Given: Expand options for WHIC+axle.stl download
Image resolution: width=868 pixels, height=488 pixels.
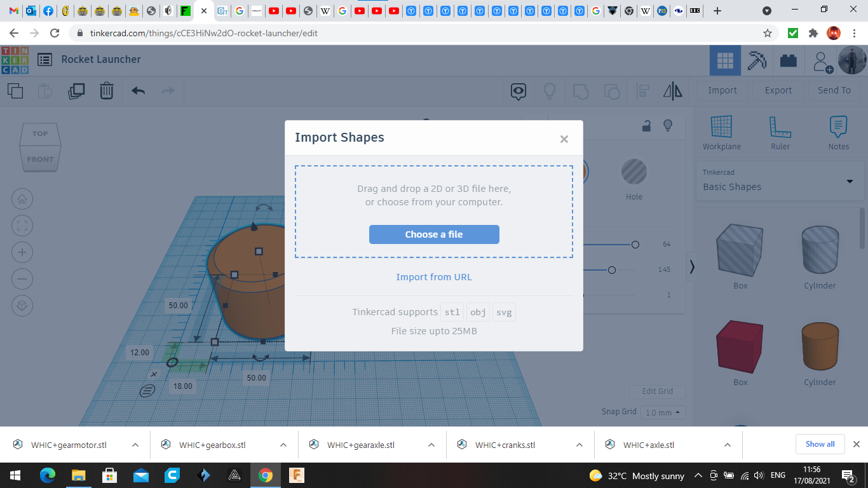Looking at the screenshot, I should pos(728,445).
